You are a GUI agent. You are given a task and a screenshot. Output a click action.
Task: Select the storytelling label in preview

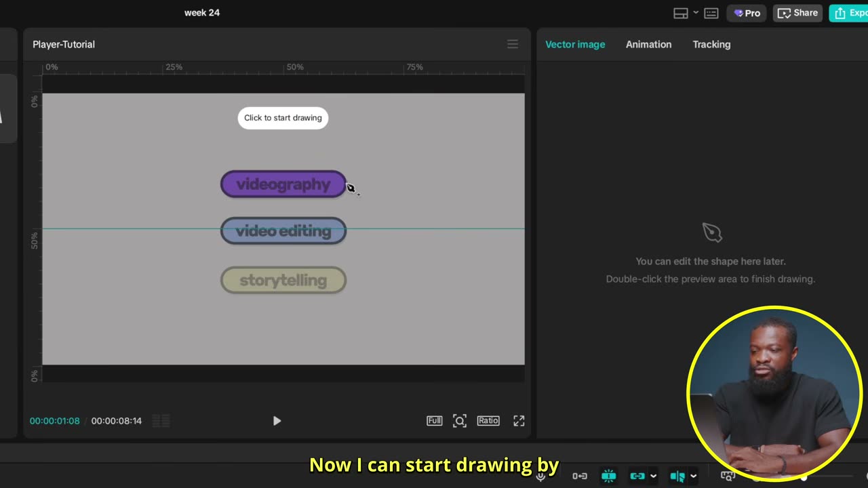pyautogui.click(x=283, y=280)
